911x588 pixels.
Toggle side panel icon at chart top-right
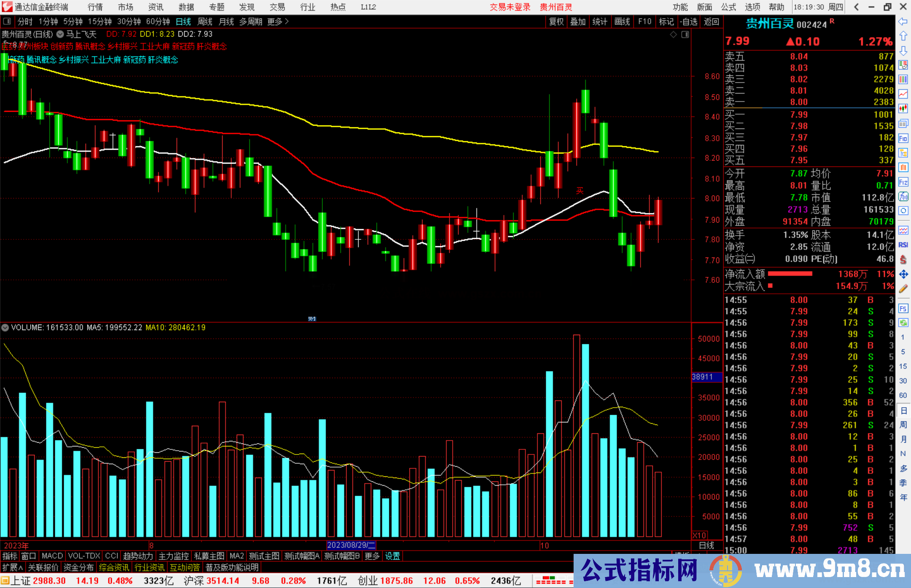[685, 35]
